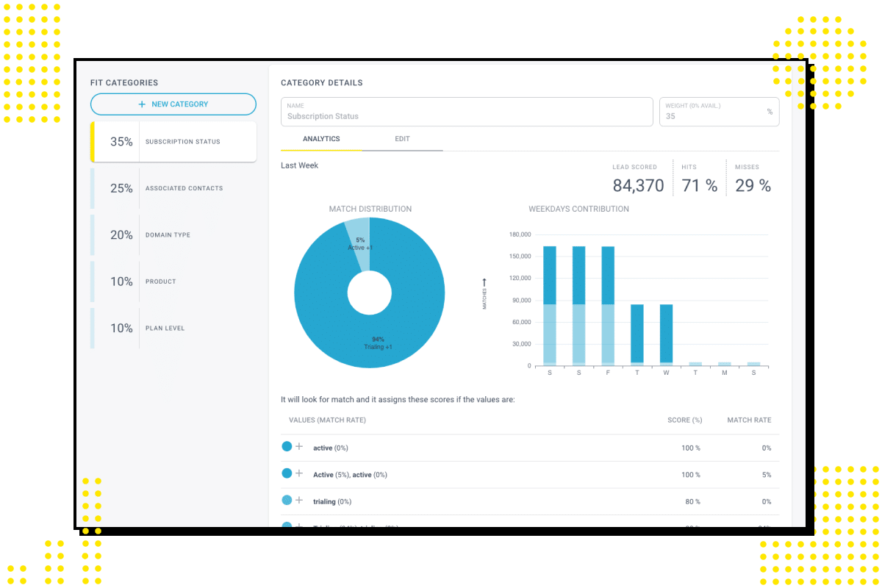882x588 pixels.
Task: Click the "FIT CATEGORIES" heading
Action: tap(124, 83)
